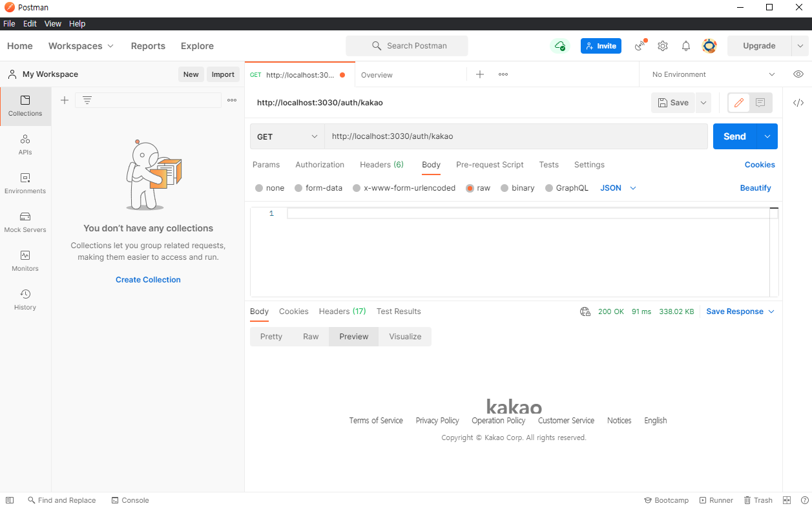Click the Invite button
Screen dimensions: 812x506
601,46
